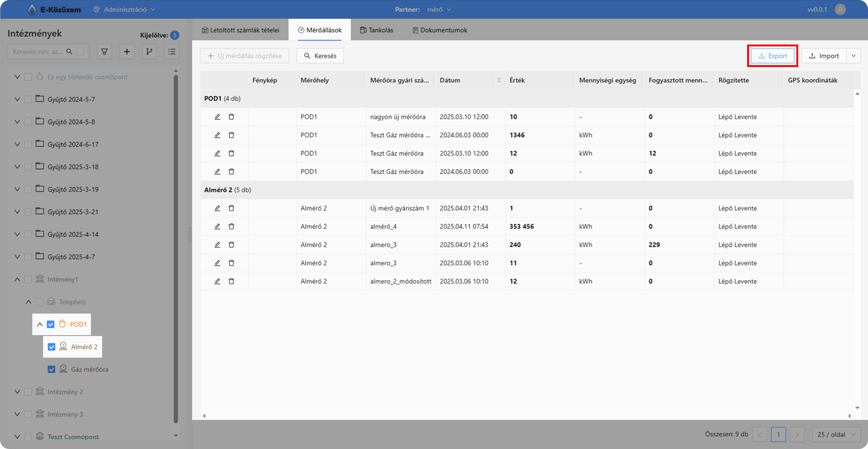
Task: Edit the 'nagyon új mérőóra' reading with pencil icon
Action: [x=217, y=117]
